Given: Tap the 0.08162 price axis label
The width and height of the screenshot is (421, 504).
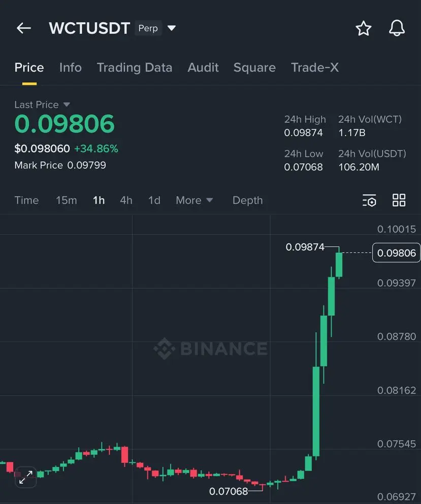Looking at the screenshot, I should [x=396, y=390].
